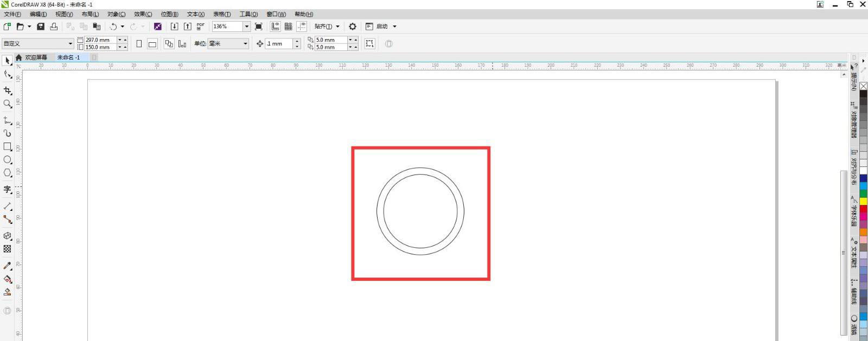Select the Rectangle tool
Screen dimensions: 868x341
tap(8, 146)
